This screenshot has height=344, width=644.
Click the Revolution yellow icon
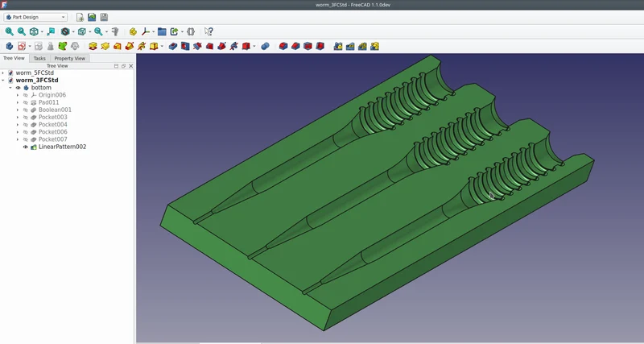(105, 46)
